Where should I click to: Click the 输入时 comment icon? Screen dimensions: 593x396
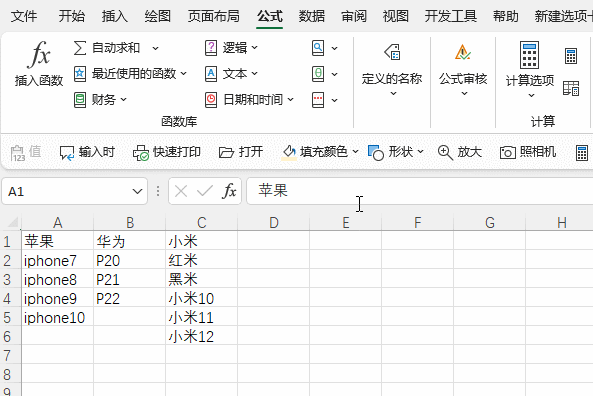(67, 153)
